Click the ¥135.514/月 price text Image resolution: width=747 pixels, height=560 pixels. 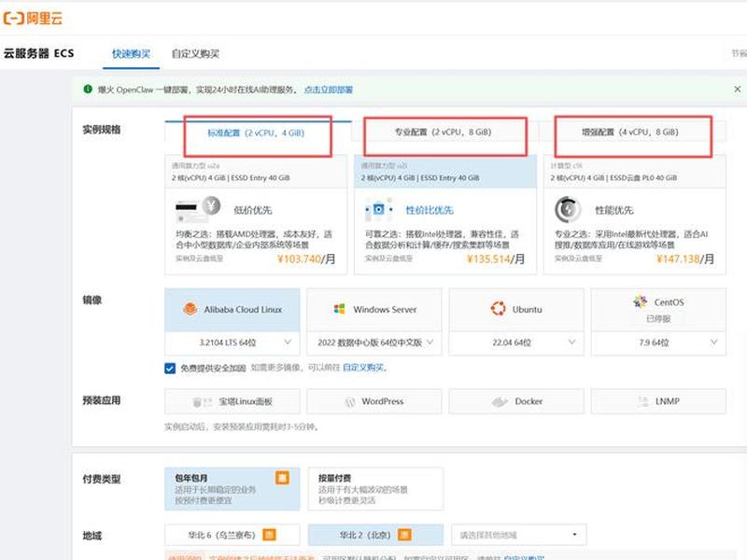496,259
